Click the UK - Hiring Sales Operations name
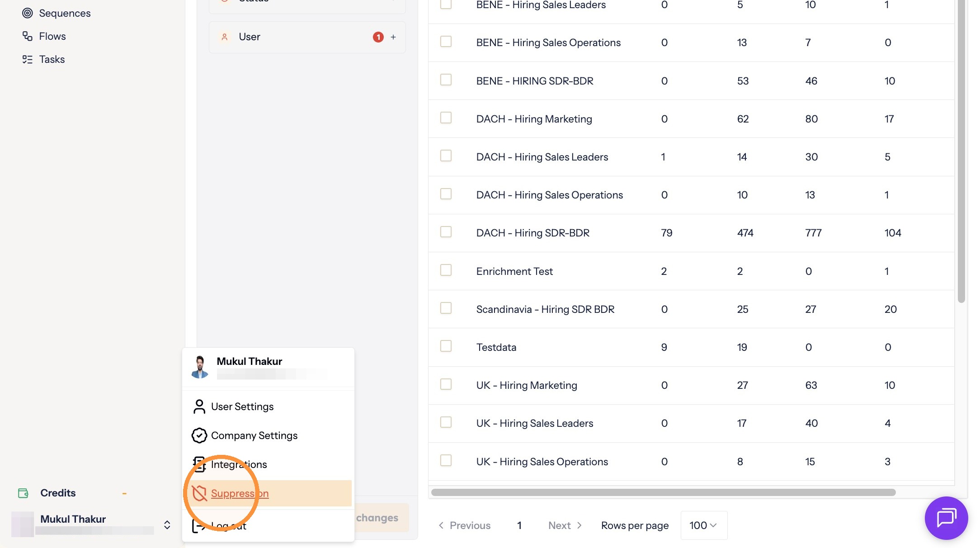980x548 pixels. click(542, 462)
